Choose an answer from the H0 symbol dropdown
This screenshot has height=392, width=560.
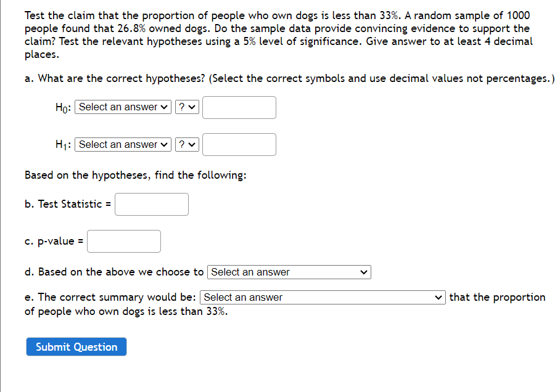[187, 107]
